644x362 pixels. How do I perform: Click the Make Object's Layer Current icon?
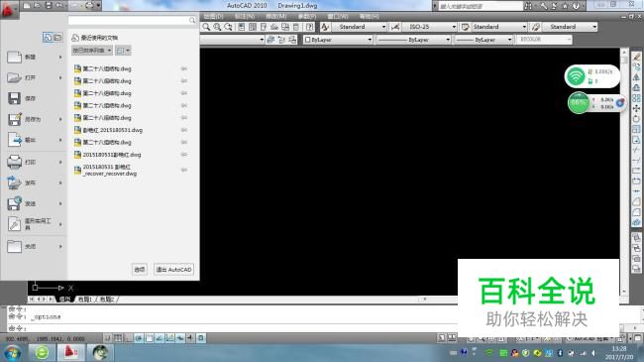pos(270,40)
